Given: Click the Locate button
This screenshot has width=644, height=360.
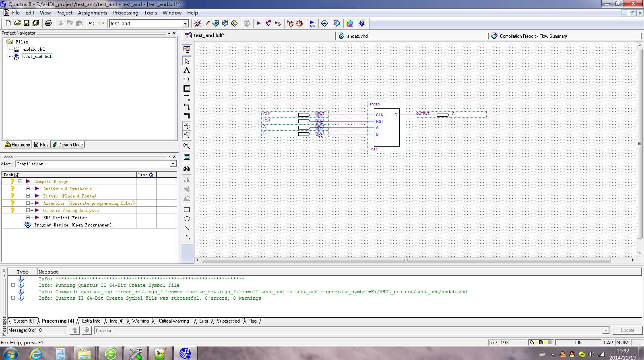Looking at the screenshot, I should click(627, 330).
